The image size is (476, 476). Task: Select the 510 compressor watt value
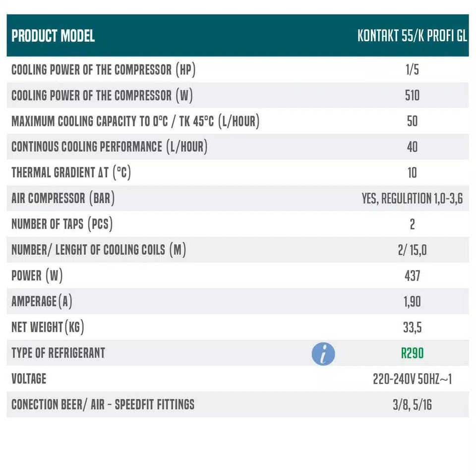point(412,95)
